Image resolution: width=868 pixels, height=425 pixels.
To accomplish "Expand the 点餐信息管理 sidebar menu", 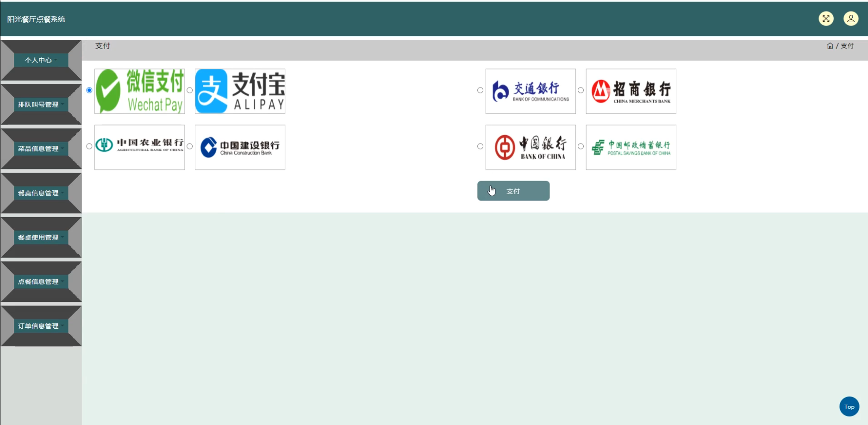I will (41, 281).
